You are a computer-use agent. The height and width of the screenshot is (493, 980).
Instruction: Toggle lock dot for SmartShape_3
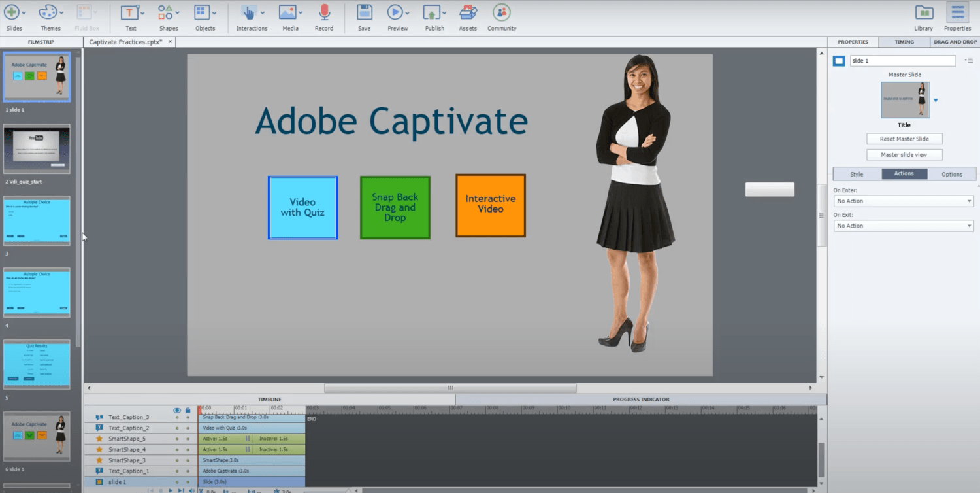[188, 460]
